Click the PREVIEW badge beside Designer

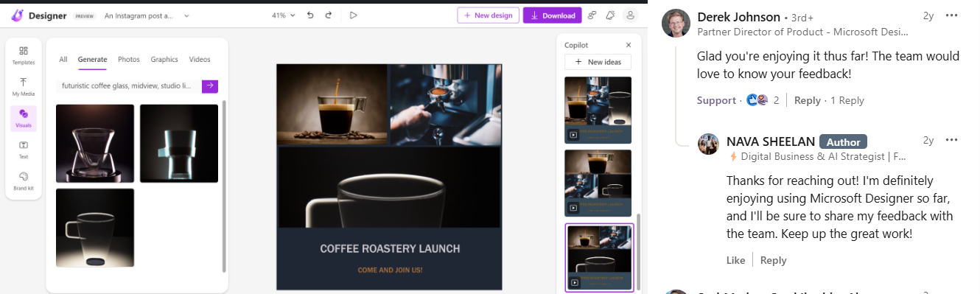(85, 15)
